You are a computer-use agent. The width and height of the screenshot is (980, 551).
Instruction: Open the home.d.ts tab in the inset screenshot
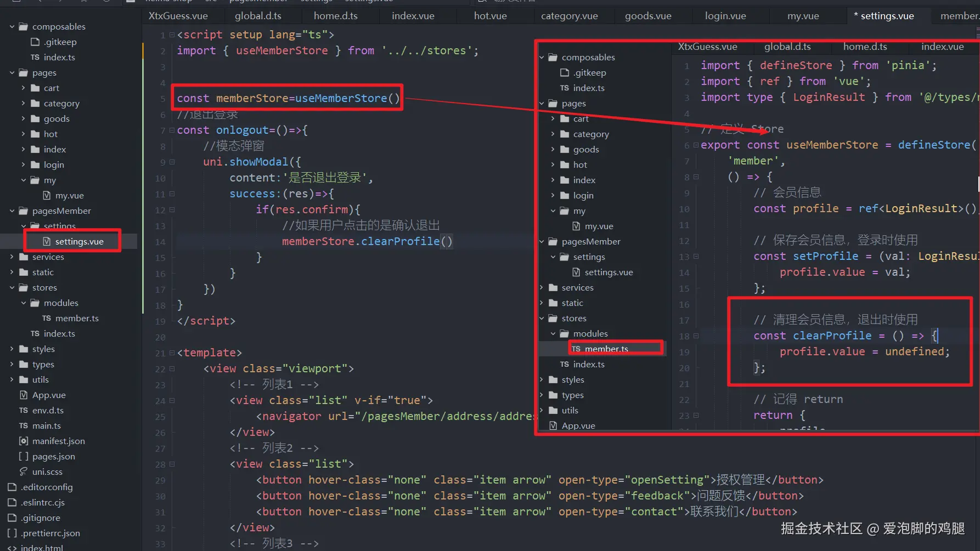(x=865, y=47)
